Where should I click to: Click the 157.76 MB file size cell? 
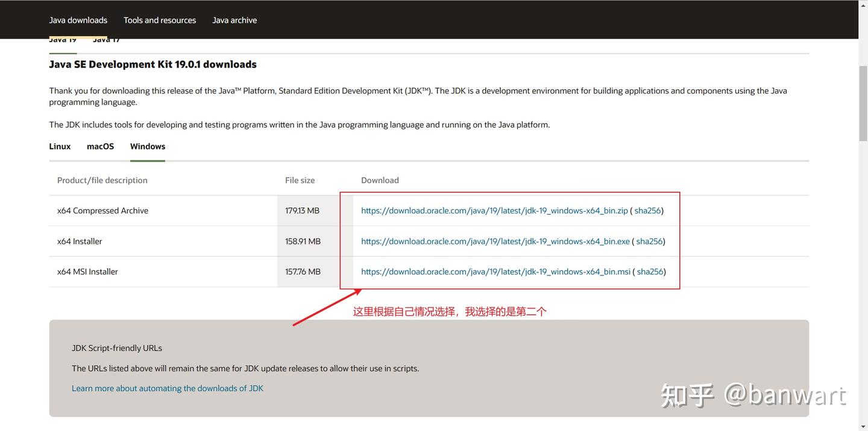(315, 272)
